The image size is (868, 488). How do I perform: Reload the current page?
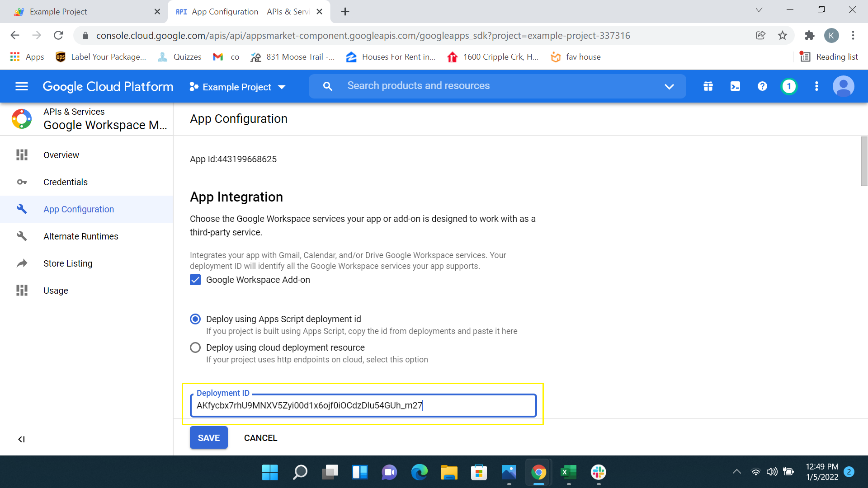58,35
